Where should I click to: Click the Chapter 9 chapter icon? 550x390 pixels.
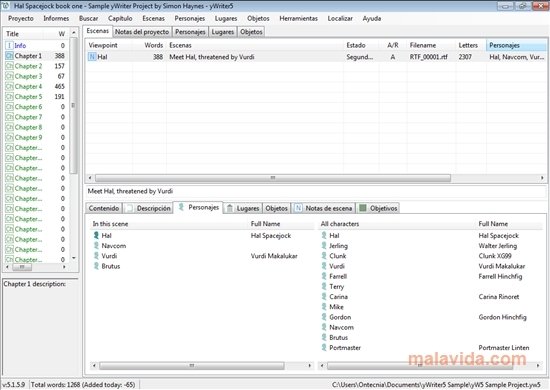tap(9, 137)
